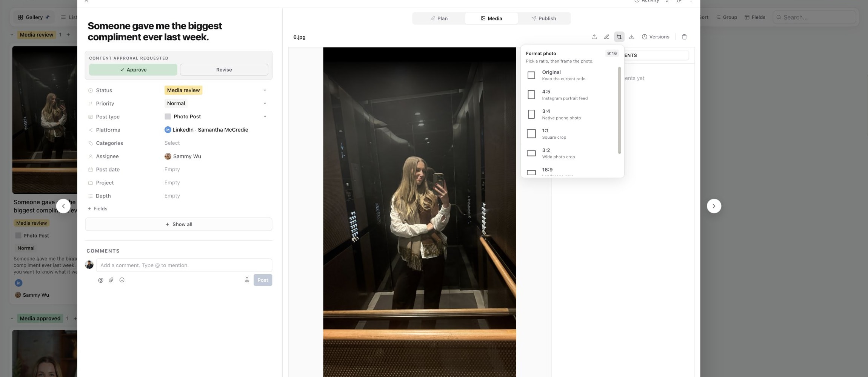Focus the Search box in the toolbar

point(814,17)
